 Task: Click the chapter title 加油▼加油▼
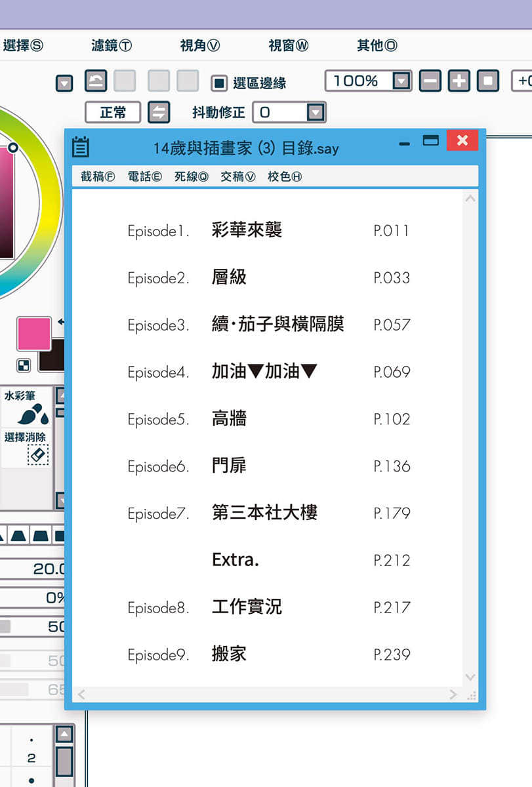click(264, 371)
